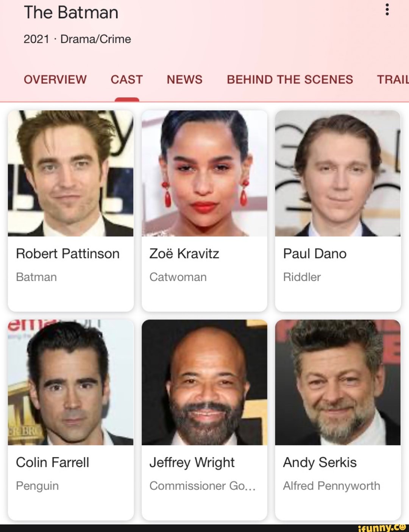Tap Andy Serkis's photo
The width and height of the screenshot is (409, 532).
(338, 382)
